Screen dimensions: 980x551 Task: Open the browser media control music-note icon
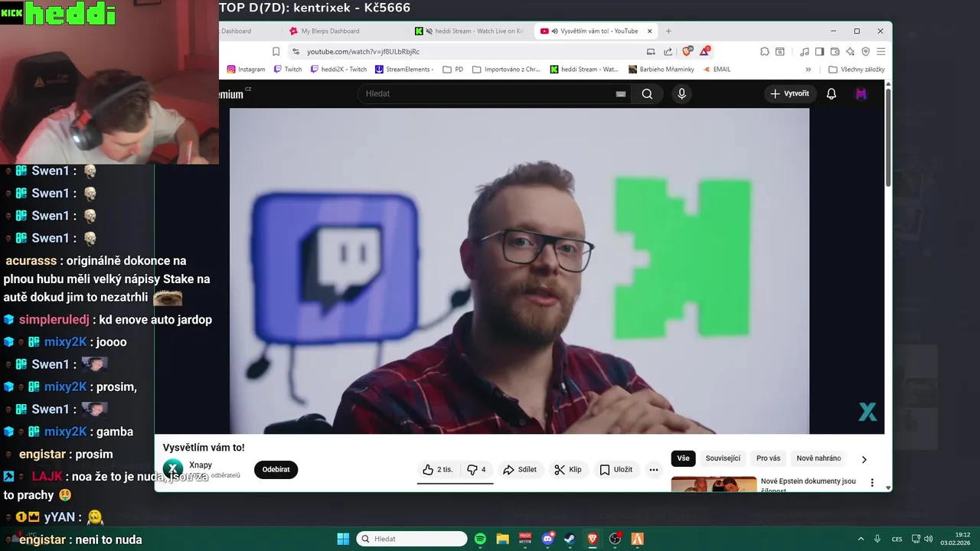(x=804, y=51)
